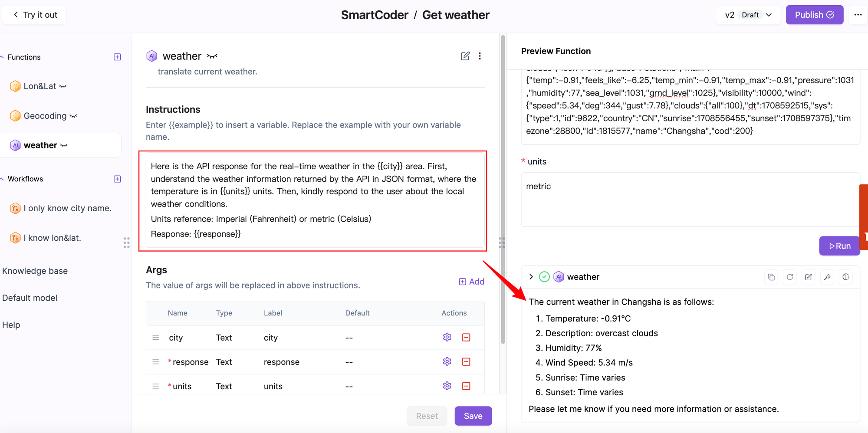Run the function preview

(839, 246)
